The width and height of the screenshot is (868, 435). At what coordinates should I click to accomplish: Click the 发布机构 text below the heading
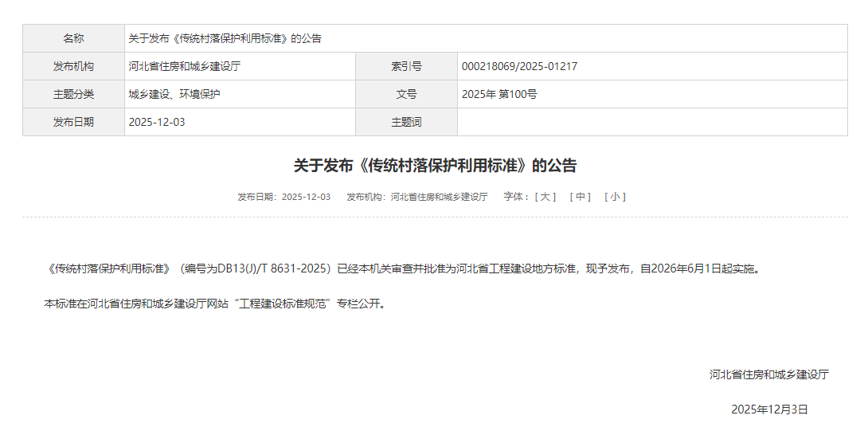click(416, 197)
